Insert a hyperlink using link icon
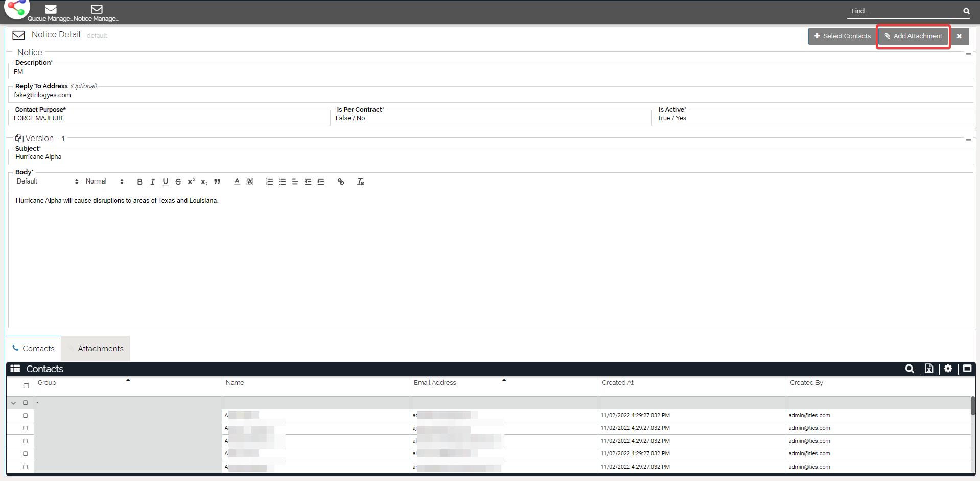 (x=341, y=182)
